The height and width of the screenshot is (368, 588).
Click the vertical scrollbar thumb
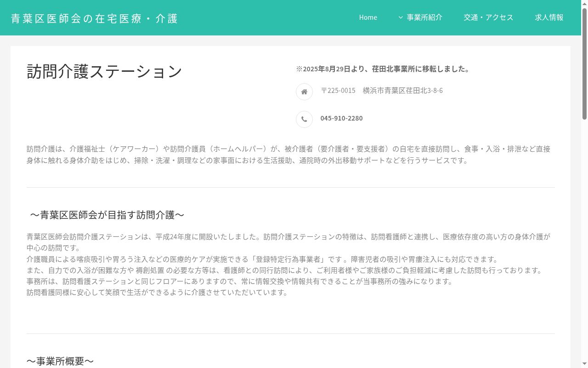[584, 64]
